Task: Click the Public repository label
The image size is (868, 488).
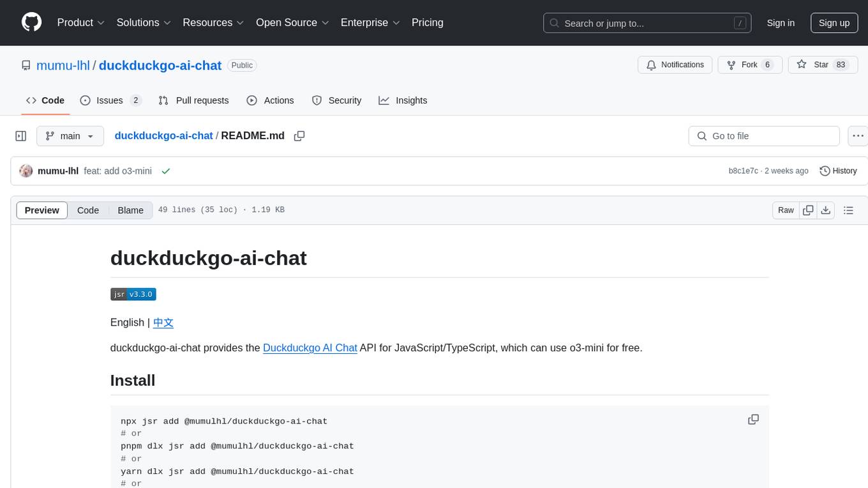Action: [242, 65]
